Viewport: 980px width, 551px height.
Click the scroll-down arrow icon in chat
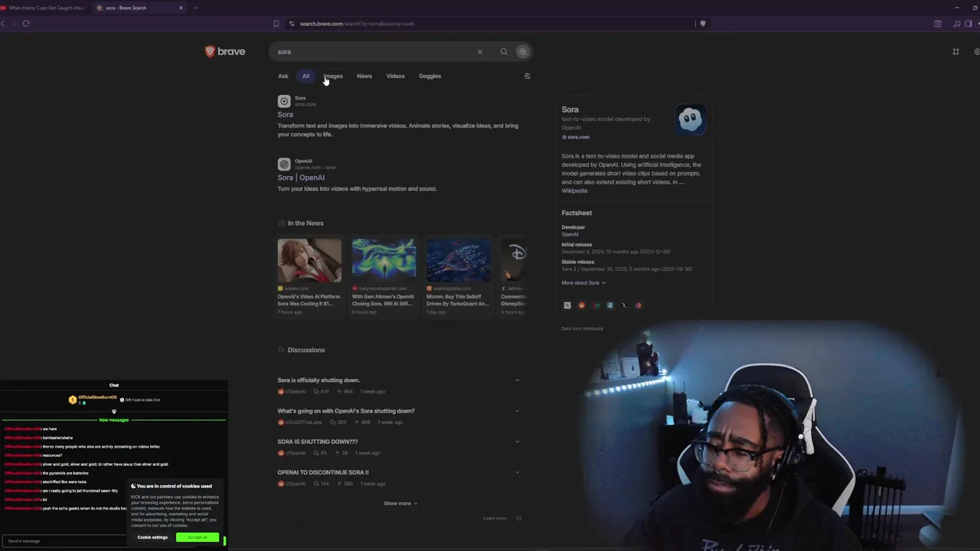click(x=114, y=412)
